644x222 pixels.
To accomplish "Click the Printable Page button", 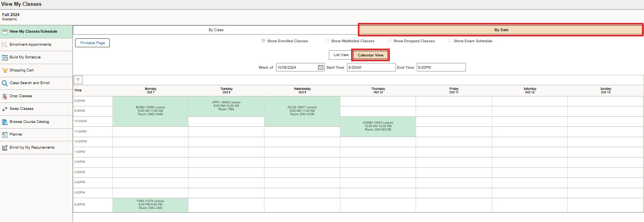I will [x=92, y=43].
